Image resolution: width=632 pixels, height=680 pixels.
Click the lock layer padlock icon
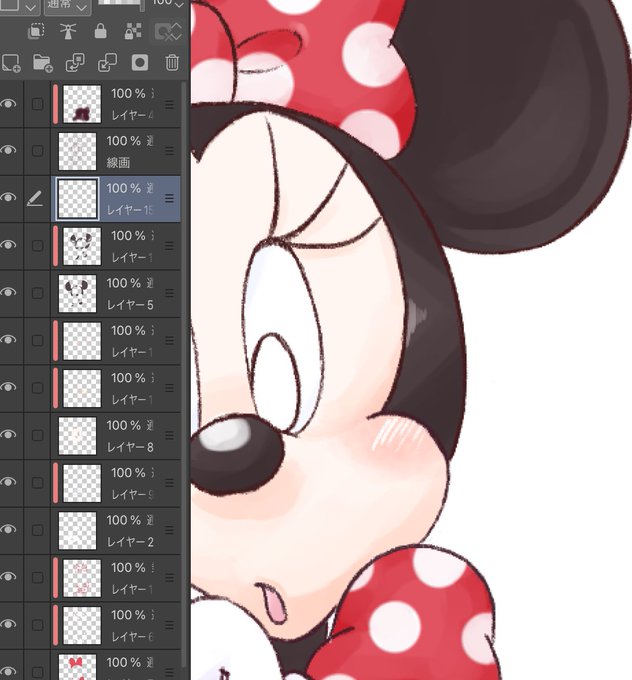click(x=100, y=31)
